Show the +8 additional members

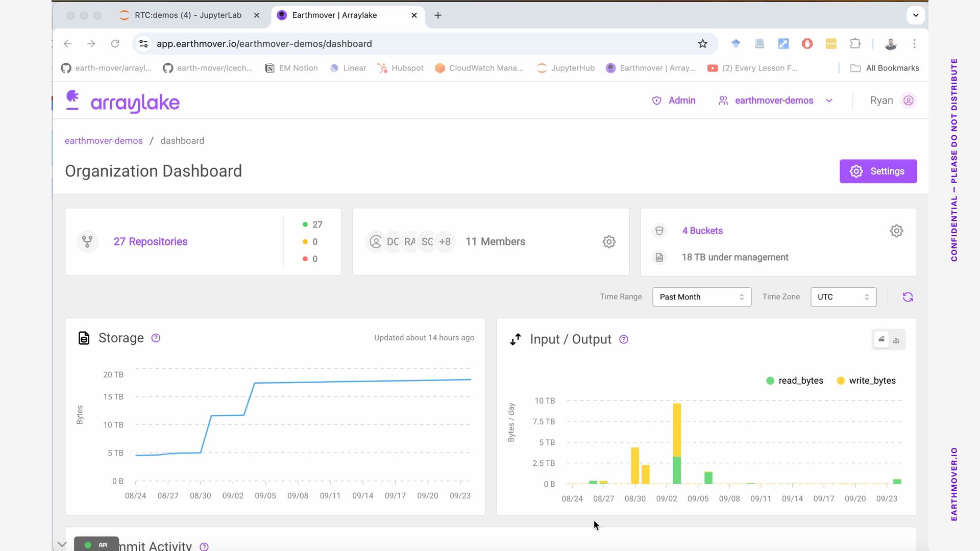[x=445, y=242]
